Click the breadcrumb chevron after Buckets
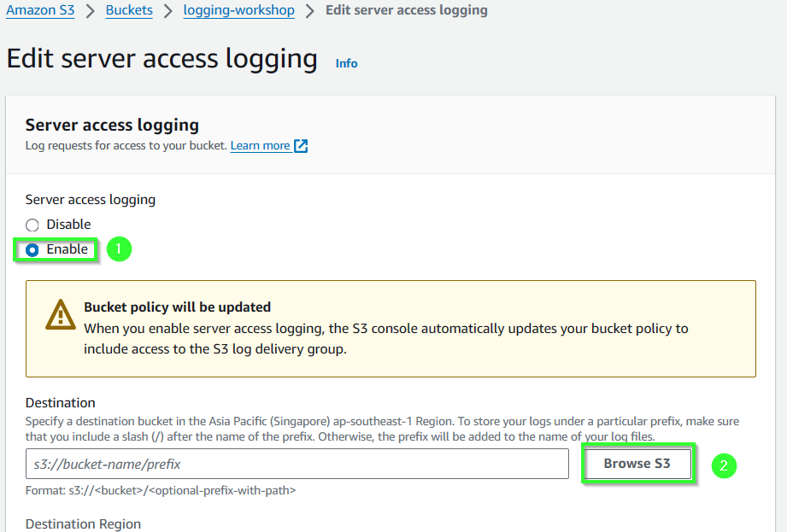Image resolution: width=787 pixels, height=532 pixels. pyautogui.click(x=168, y=11)
